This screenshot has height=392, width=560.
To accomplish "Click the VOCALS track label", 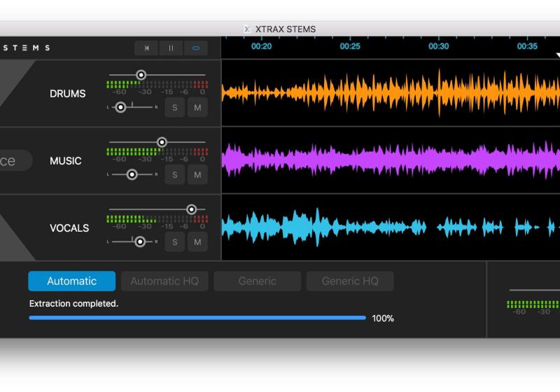I will coord(69,227).
